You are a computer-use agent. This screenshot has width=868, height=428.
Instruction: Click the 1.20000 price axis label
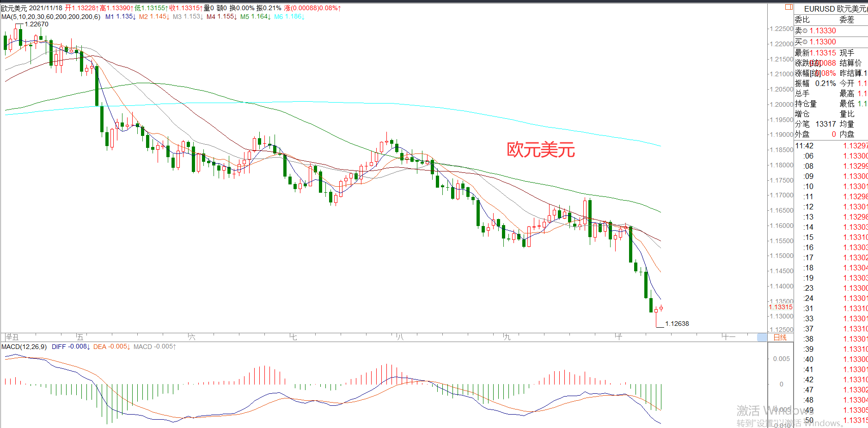[x=781, y=104]
